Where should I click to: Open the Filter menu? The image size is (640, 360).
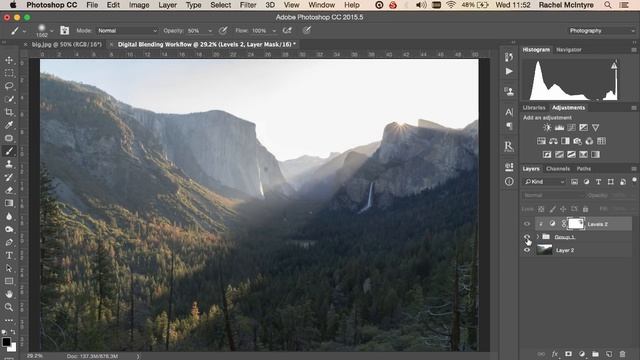[248, 5]
